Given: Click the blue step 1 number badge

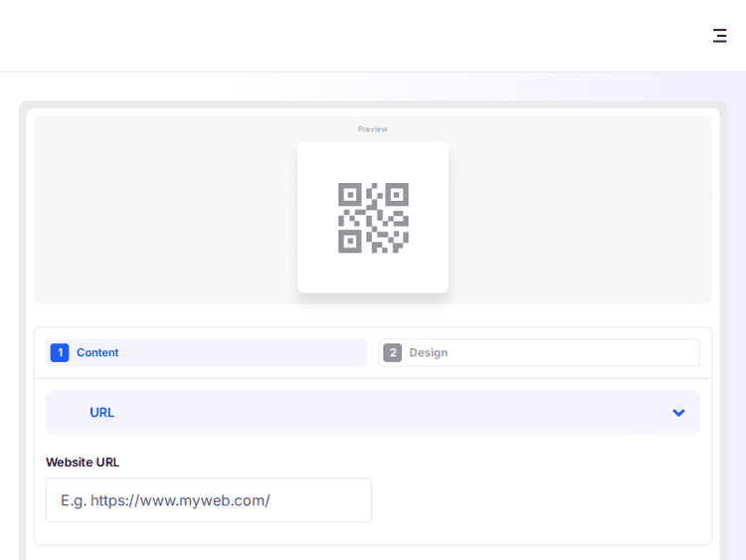Looking at the screenshot, I should pyautogui.click(x=60, y=353).
